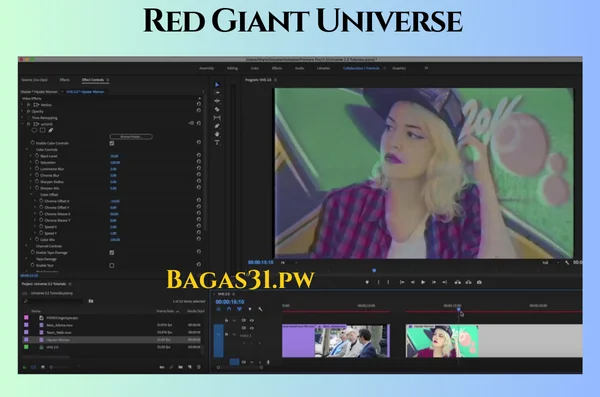Step forward one frame
Image resolution: width=600 pixels, height=397 pixels.
(x=434, y=282)
